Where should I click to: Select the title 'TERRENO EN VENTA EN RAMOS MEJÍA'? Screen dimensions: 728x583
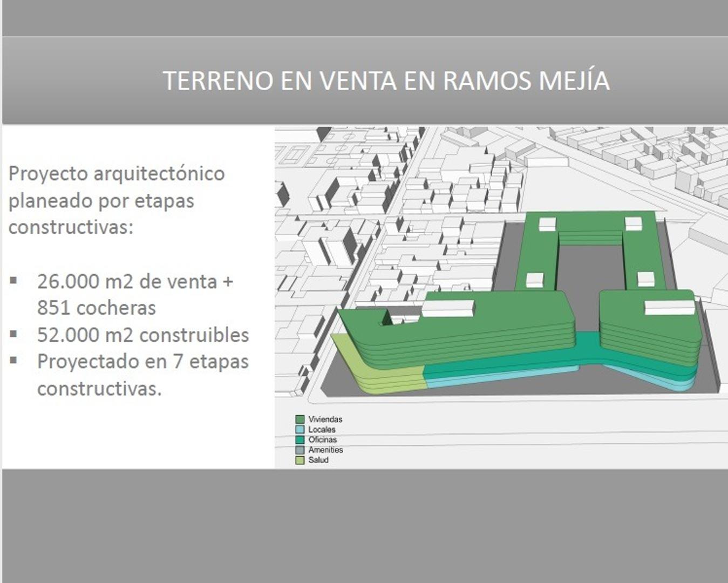tap(386, 81)
